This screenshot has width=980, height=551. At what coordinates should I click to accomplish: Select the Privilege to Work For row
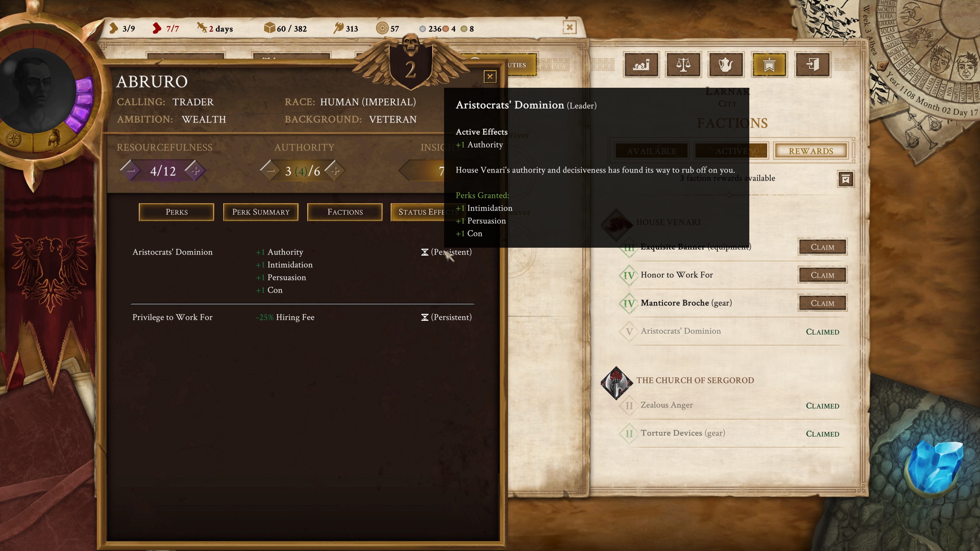point(302,317)
